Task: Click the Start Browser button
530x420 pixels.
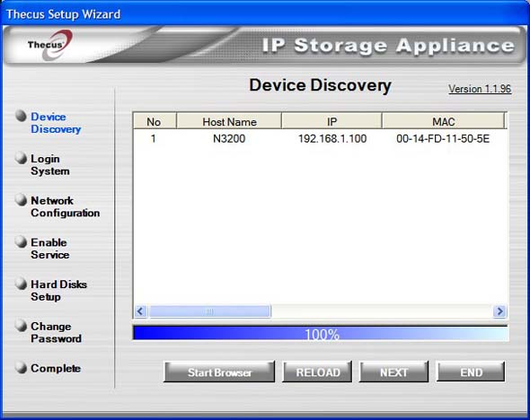Action: 219,372
